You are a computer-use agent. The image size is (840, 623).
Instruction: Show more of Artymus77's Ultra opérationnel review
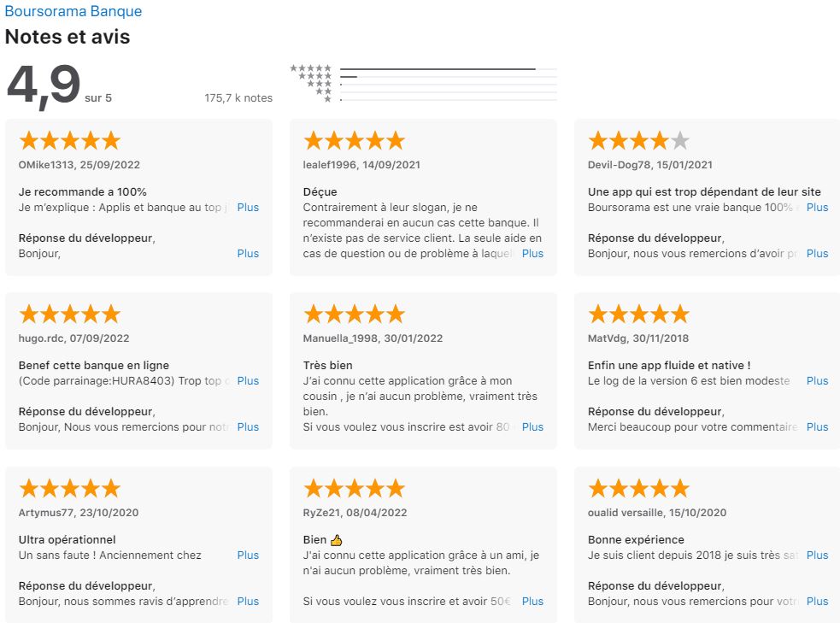pos(248,555)
